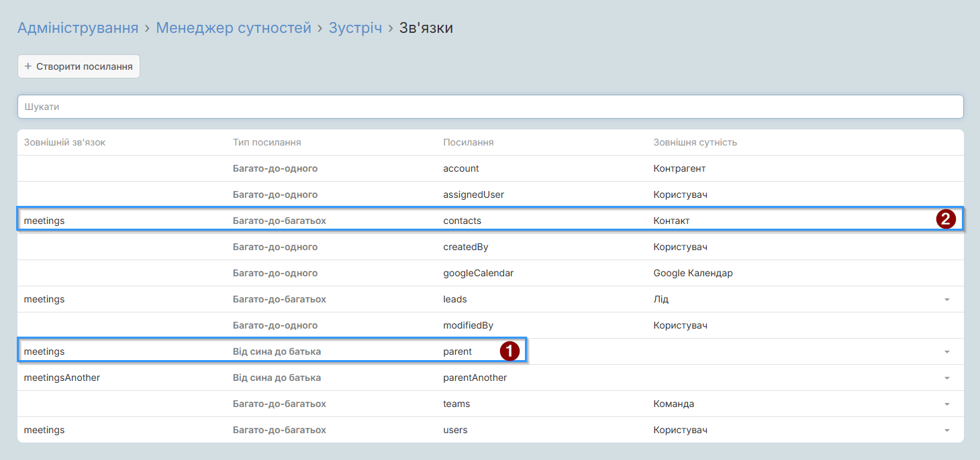Click the Команда entity cell

674,404
